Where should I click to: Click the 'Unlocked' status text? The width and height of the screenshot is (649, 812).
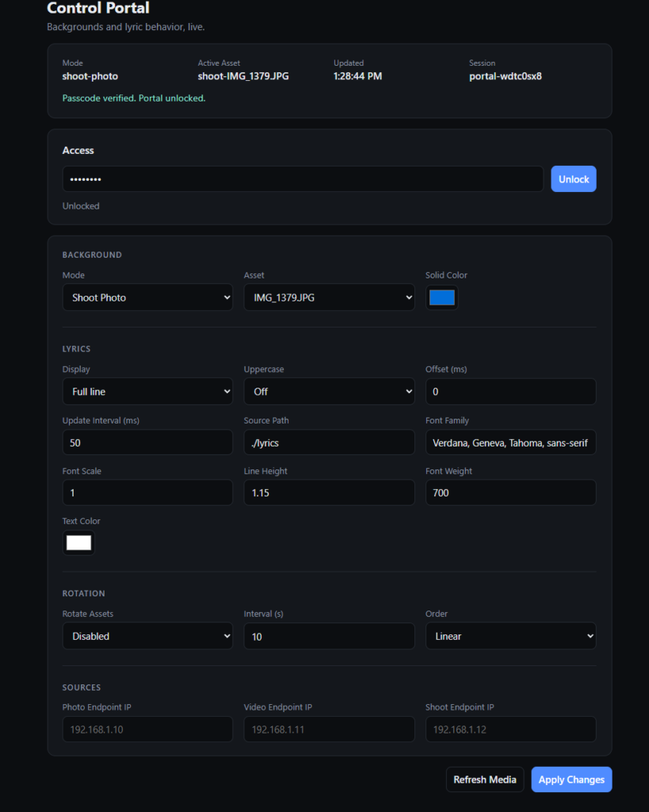pos(81,205)
